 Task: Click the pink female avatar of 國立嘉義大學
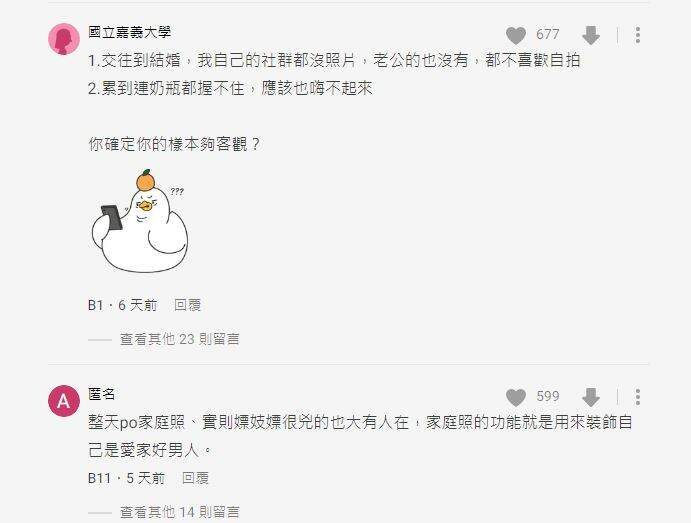pos(64,39)
